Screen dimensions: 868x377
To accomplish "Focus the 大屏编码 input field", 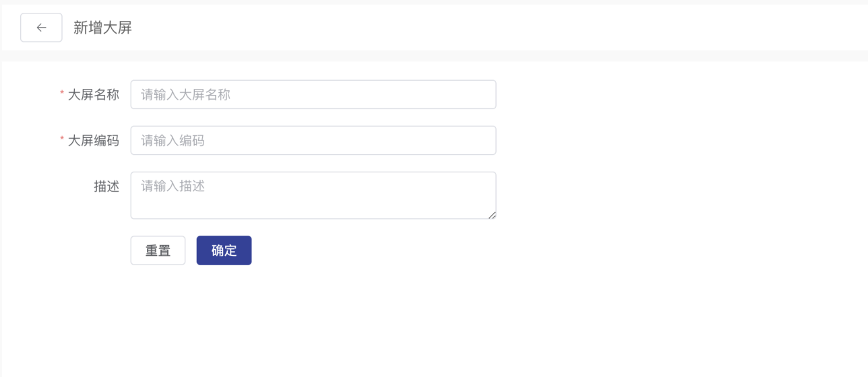I will click(313, 141).
